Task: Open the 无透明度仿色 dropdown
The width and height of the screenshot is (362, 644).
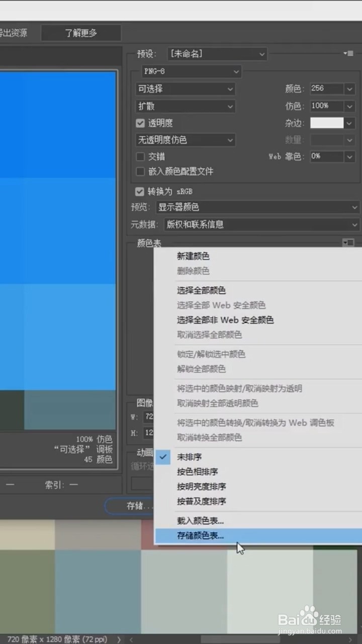Action: tap(186, 140)
